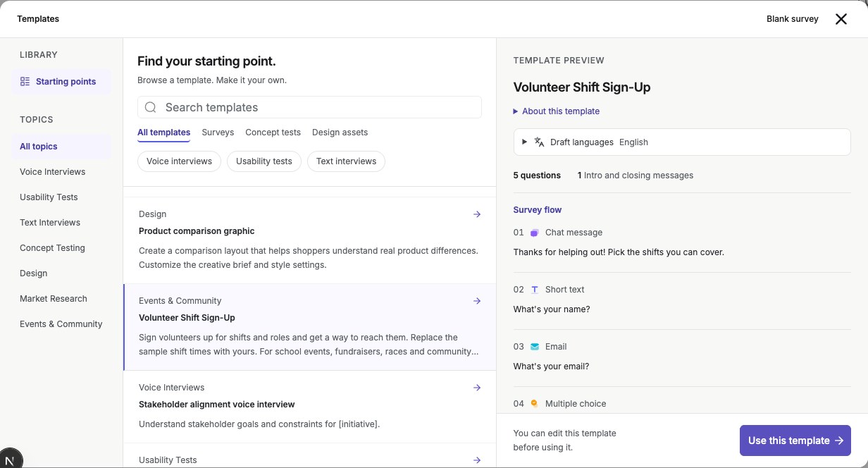This screenshot has height=468, width=868.
Task: Select the Volunteer Shift Sign-Up template title
Action: pos(187,318)
